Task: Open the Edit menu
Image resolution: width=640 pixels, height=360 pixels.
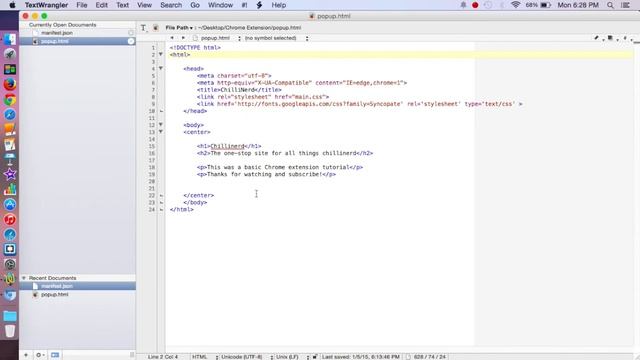Action: [x=101, y=5]
